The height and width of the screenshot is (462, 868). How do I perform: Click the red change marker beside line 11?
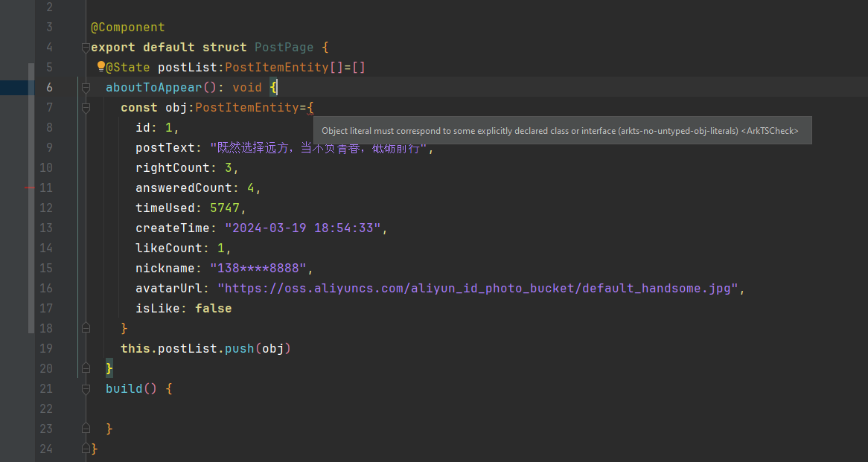click(30, 188)
